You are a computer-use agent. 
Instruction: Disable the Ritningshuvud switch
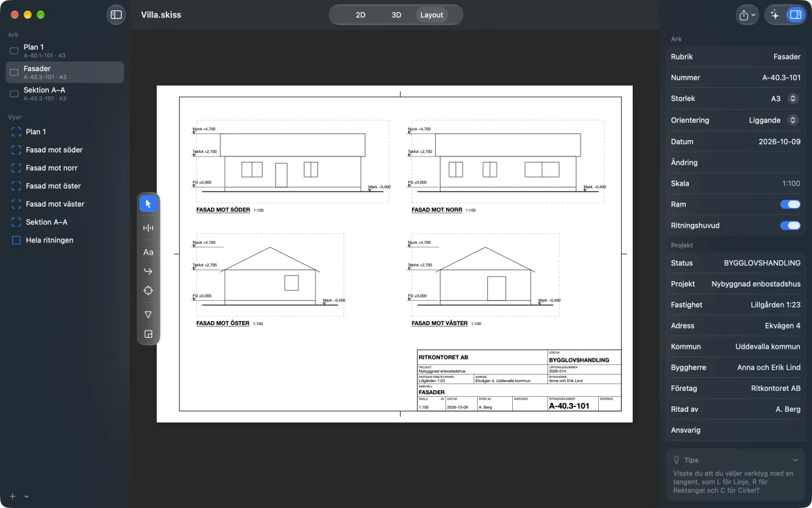pyautogui.click(x=790, y=226)
